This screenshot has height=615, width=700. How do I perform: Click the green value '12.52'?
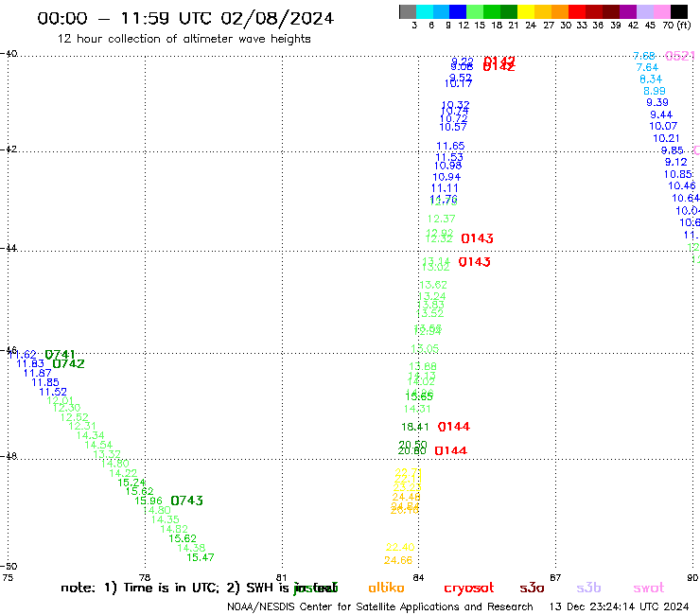(74, 417)
